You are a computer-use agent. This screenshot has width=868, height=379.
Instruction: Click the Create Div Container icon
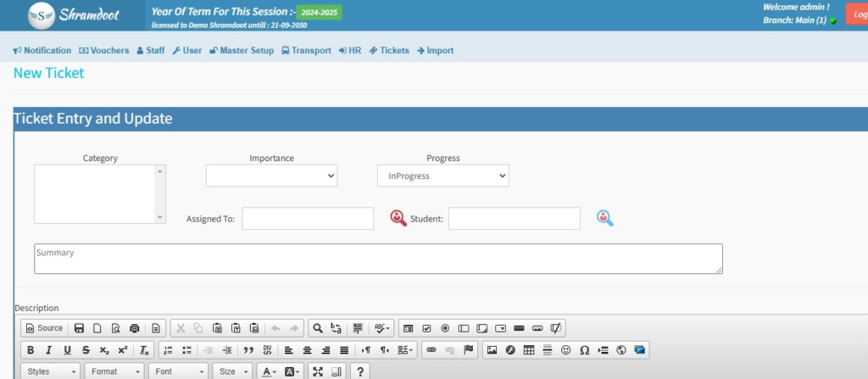tap(267, 350)
